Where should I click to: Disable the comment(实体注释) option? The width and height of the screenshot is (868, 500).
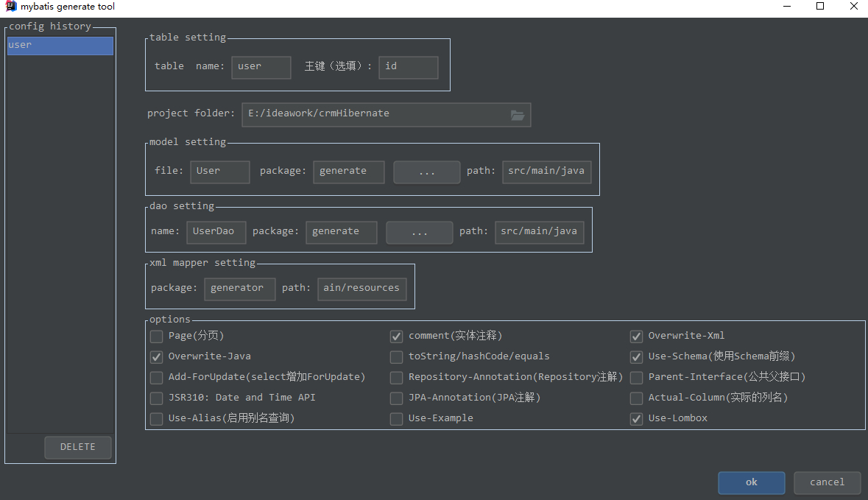click(396, 336)
